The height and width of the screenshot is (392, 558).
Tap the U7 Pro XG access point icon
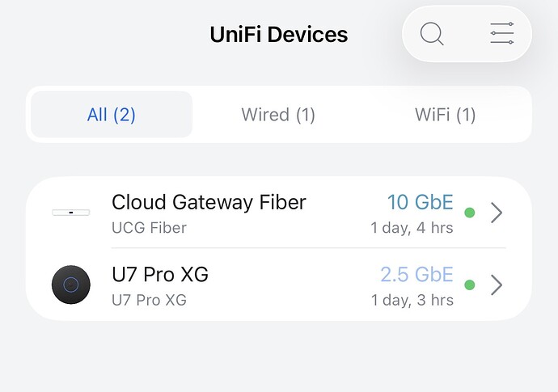pyautogui.click(x=71, y=285)
